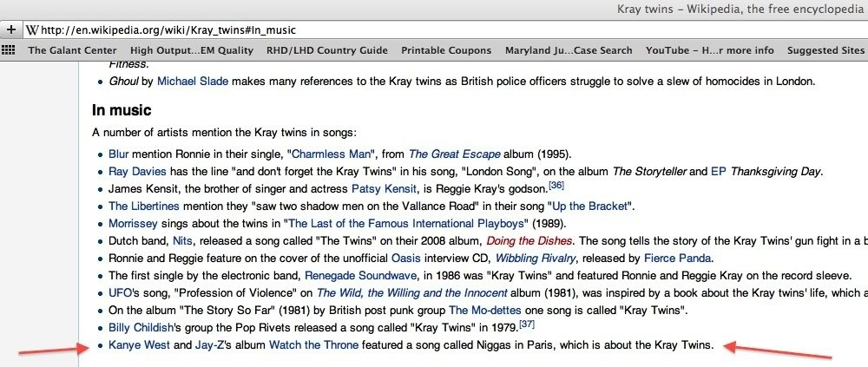
Task: Open Printable Coupons bookmark
Action: click(x=446, y=50)
